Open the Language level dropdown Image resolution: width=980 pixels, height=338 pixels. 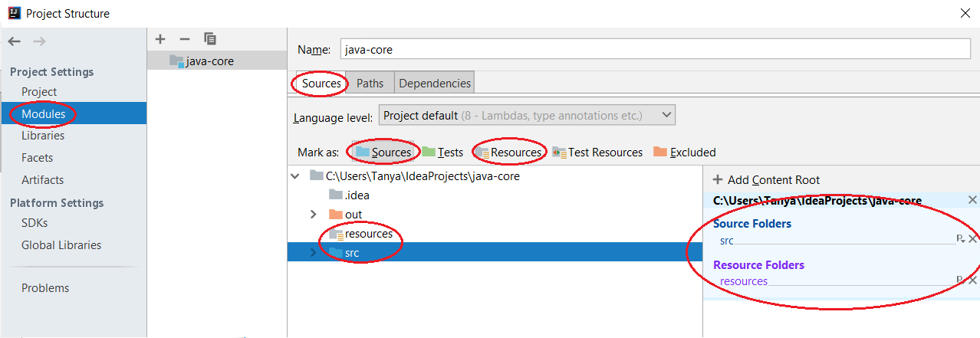(x=528, y=116)
